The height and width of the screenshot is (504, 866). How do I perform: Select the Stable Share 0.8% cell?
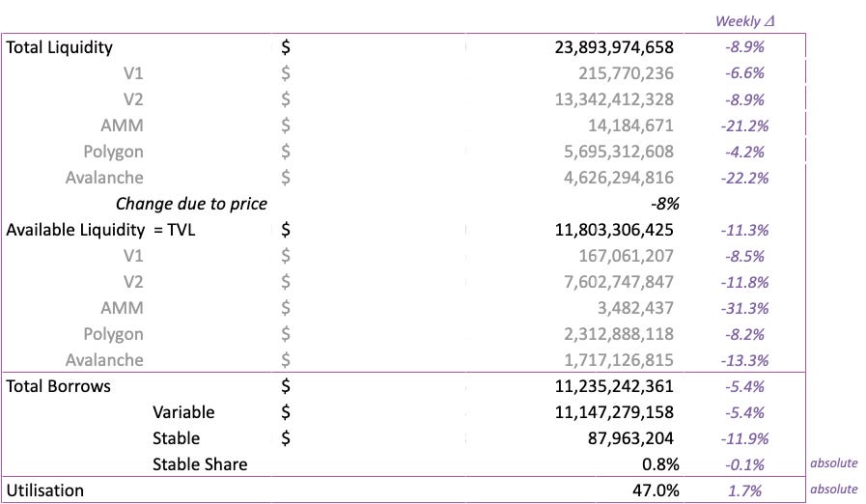[x=658, y=464]
